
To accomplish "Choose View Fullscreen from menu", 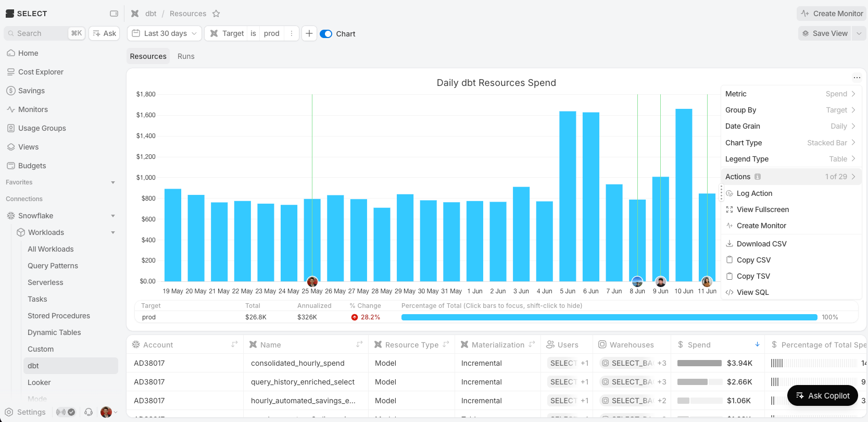I will pyautogui.click(x=790, y=209).
